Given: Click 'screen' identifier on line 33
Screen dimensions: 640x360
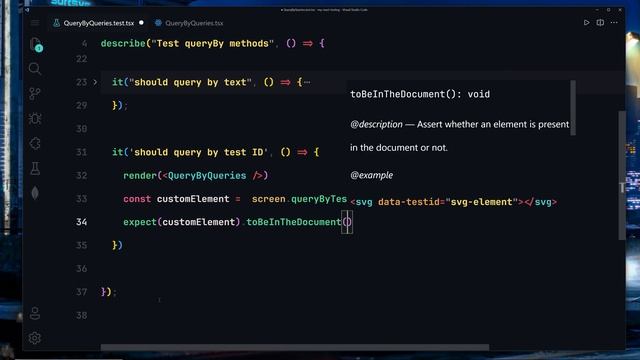Looking at the screenshot, I should pos(269,199).
